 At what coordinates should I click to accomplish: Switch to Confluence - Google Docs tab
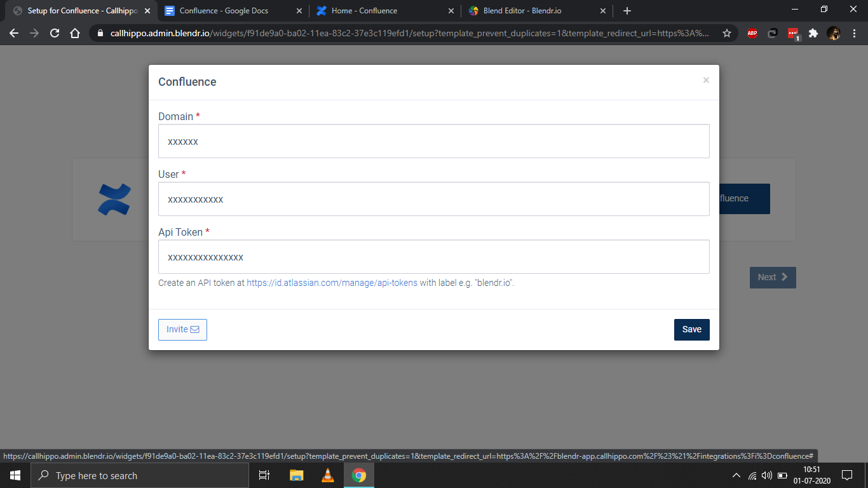click(x=224, y=11)
